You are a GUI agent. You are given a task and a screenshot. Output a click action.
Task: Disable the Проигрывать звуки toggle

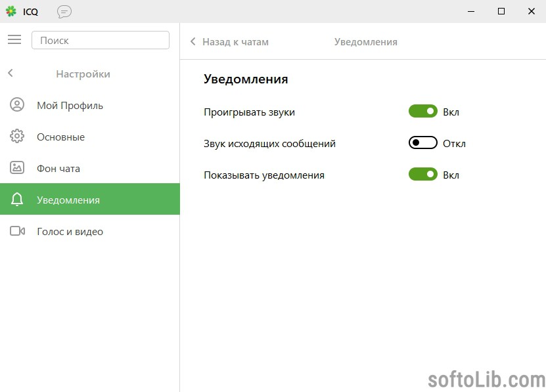(x=422, y=112)
